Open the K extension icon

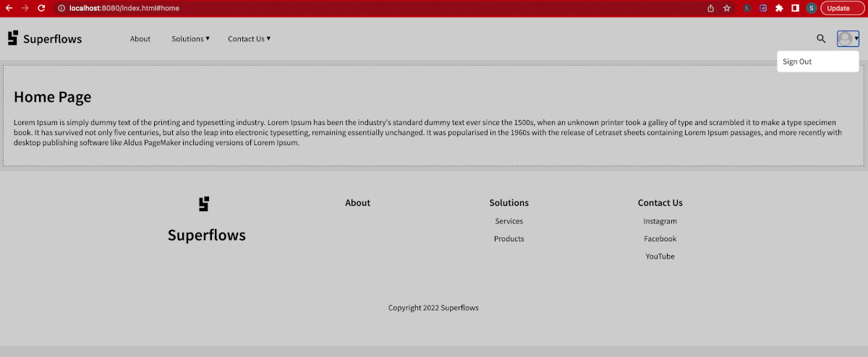pos(746,8)
